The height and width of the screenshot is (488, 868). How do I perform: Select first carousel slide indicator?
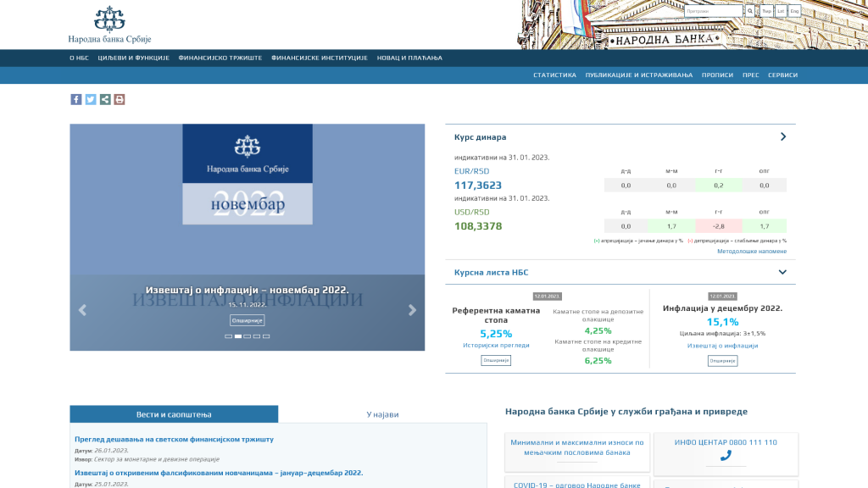point(228,336)
